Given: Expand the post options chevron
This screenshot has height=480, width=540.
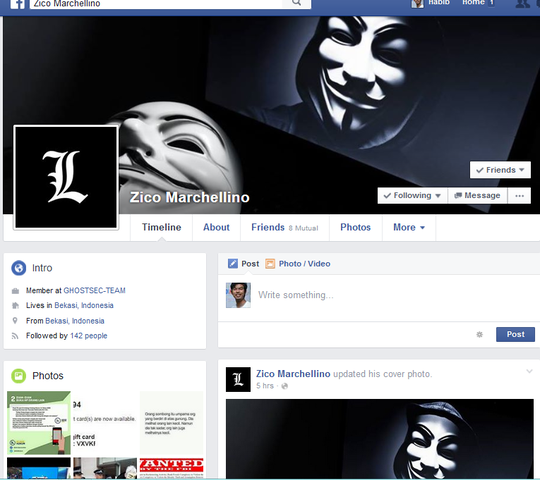Looking at the screenshot, I should [529, 371].
